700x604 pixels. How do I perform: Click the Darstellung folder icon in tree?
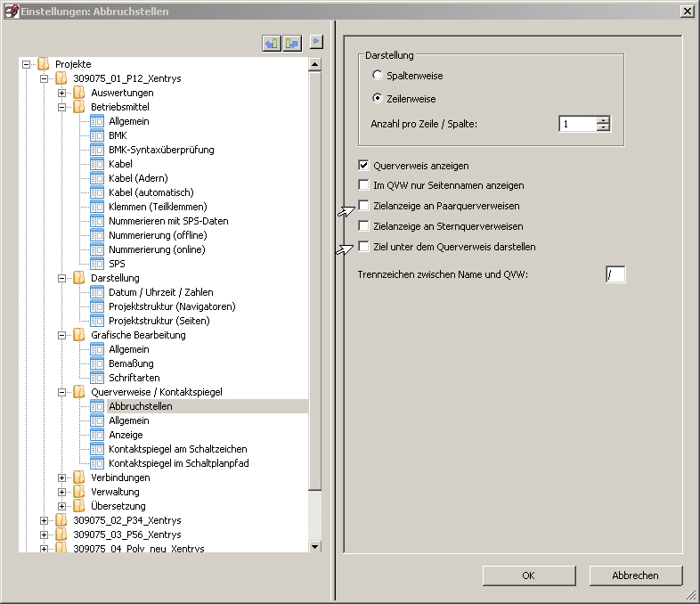coord(79,278)
